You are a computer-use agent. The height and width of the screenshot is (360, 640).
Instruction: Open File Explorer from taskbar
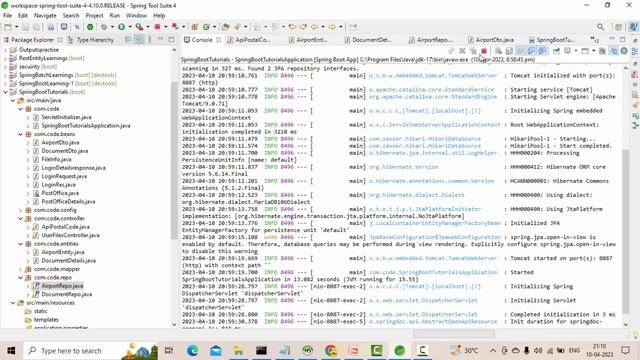[238, 351]
